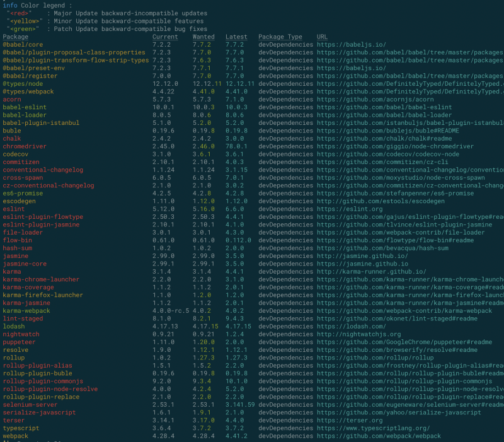Click the typescript package entry
The image size is (504, 442).
coord(20,428)
